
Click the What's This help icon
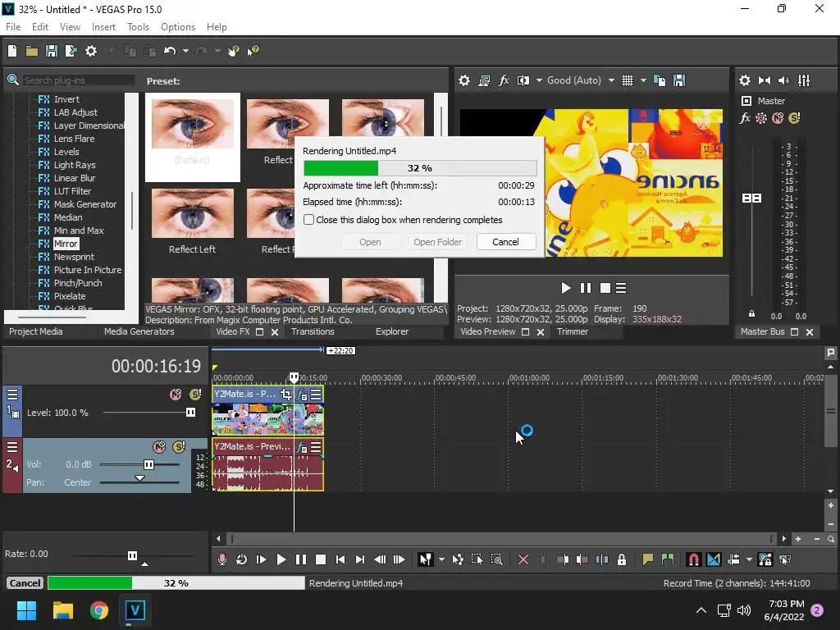[x=253, y=51]
